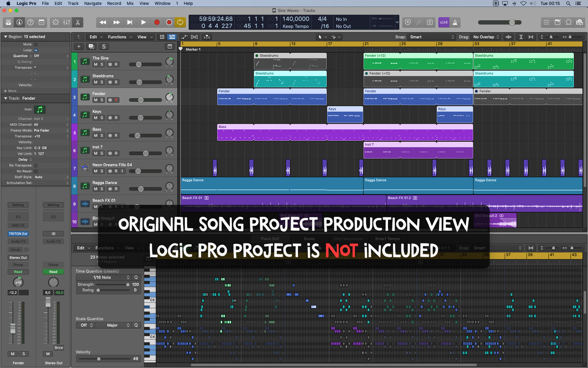This screenshot has width=588, height=368.
Task: Open the Library panel icon
Action: 8,22
